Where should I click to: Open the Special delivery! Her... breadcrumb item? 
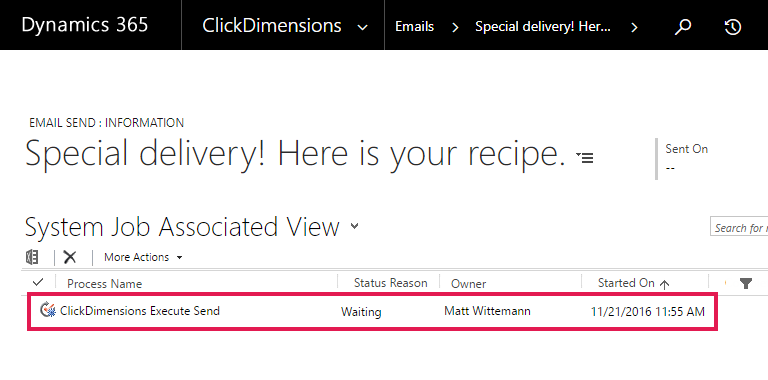(x=543, y=26)
